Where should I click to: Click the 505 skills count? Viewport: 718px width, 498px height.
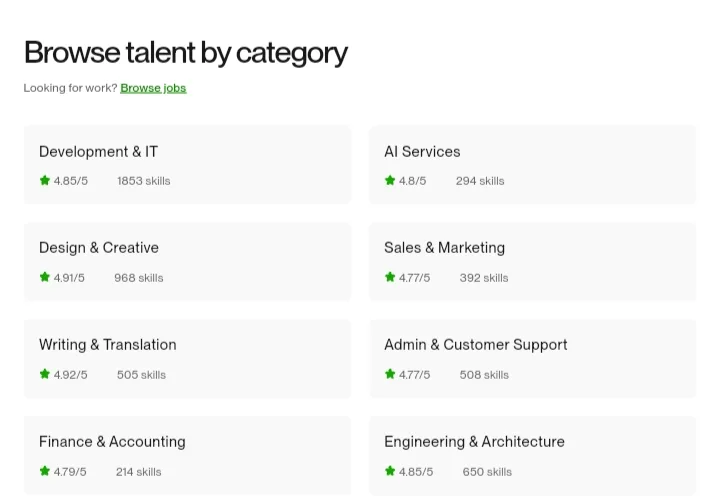(141, 375)
